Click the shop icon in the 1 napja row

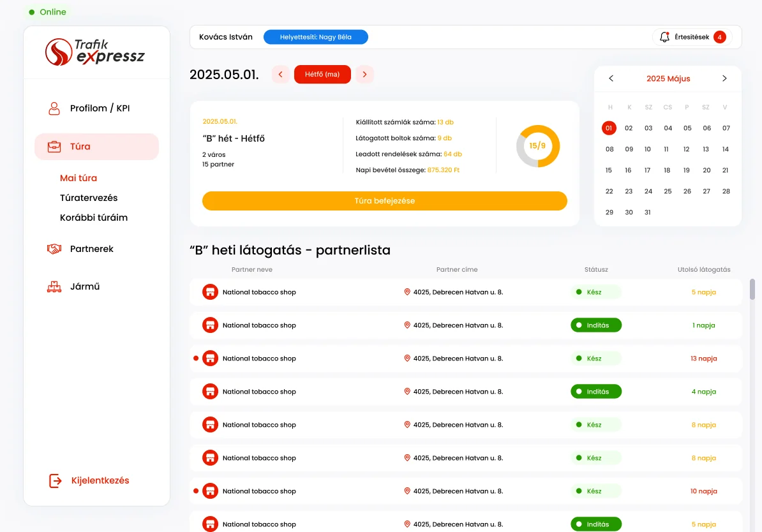pyautogui.click(x=210, y=325)
